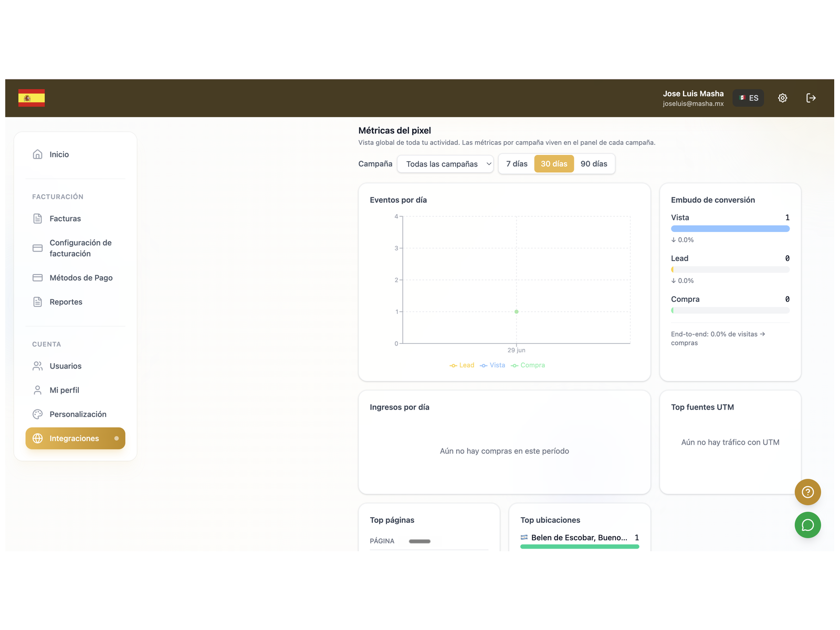Toggle Lead series in chart legend
The image size is (840, 630).
point(462,365)
